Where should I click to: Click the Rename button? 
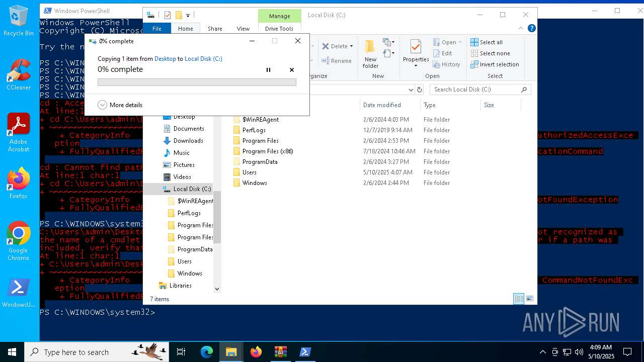coord(337,61)
